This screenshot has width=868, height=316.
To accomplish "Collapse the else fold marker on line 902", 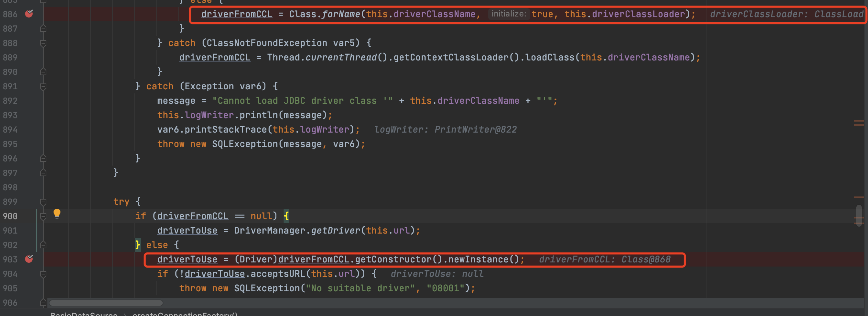I will click(x=43, y=245).
